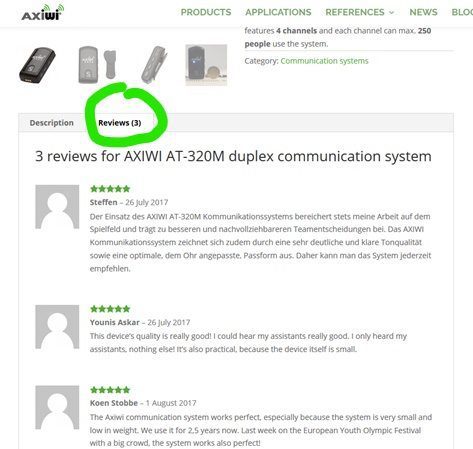Click Steffen's avatar image

click(x=57, y=207)
